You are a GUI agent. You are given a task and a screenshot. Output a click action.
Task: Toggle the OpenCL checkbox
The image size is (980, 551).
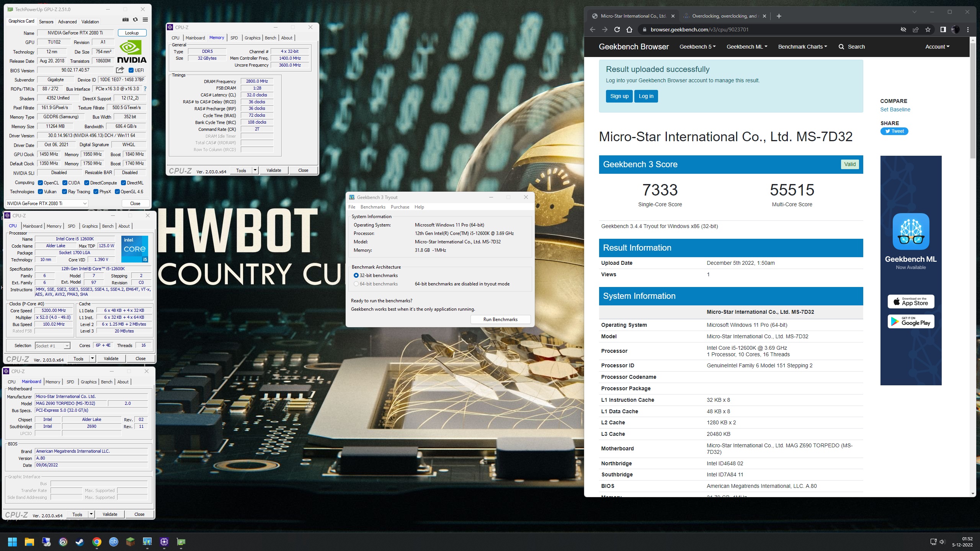[40, 183]
